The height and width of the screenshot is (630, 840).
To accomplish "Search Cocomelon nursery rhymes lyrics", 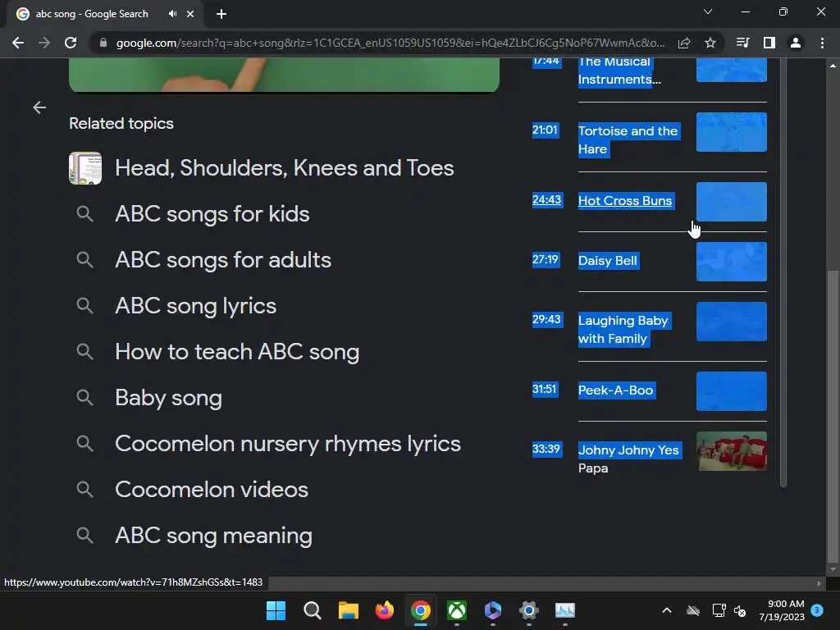I will [288, 444].
